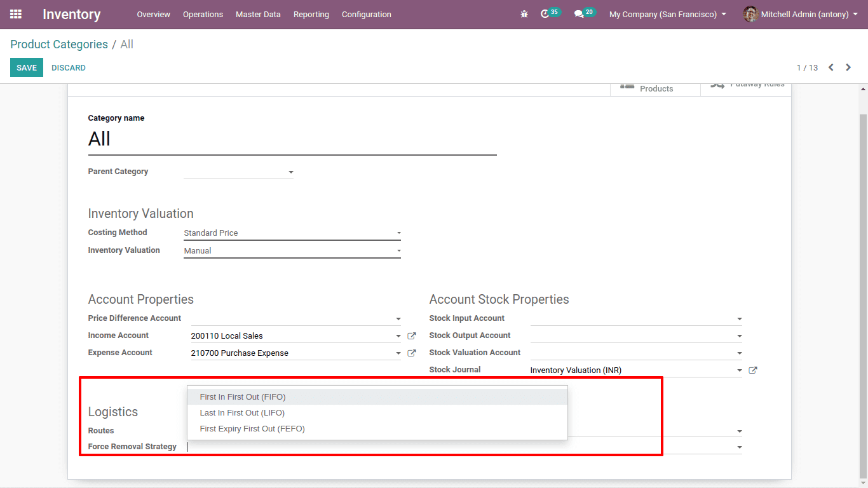Select First In First Out (FIFO)
The image size is (868, 488).
click(377, 396)
